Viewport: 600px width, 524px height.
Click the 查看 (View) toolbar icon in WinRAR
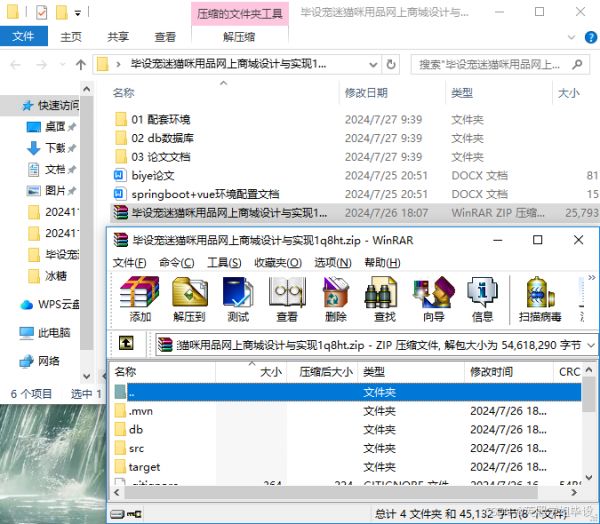tap(287, 299)
